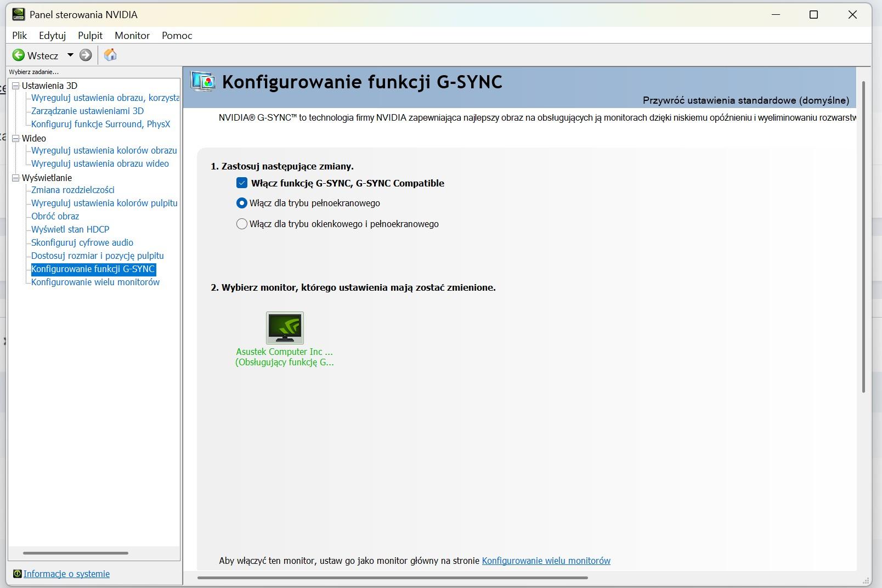882x588 pixels.
Task: Click the Wstecz back button label
Action: [43, 55]
